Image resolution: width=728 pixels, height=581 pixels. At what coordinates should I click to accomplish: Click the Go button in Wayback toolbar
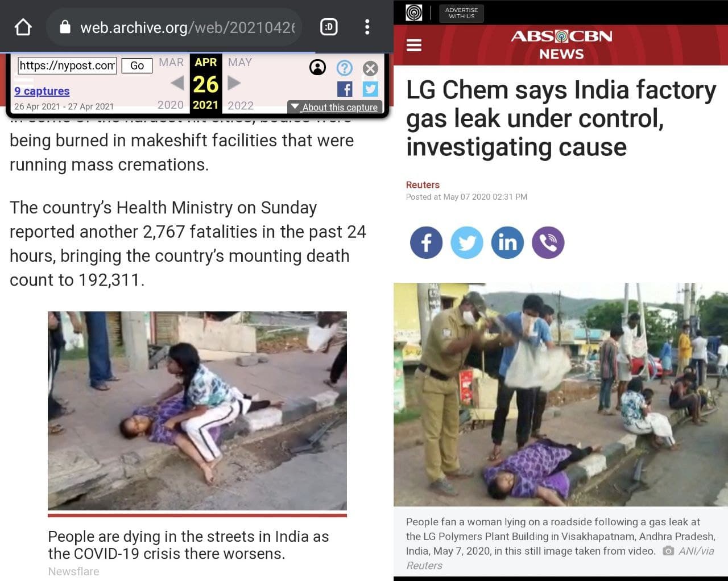tap(137, 65)
